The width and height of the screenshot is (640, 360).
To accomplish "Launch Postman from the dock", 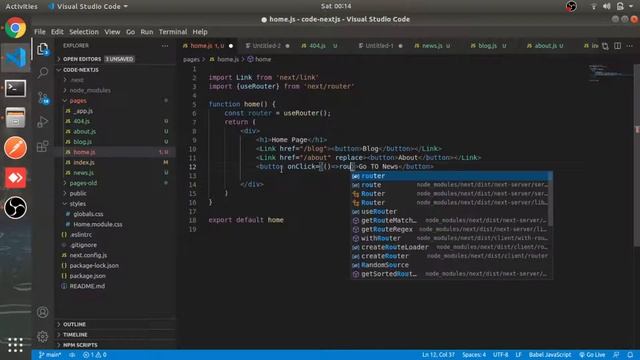I will tap(16, 147).
